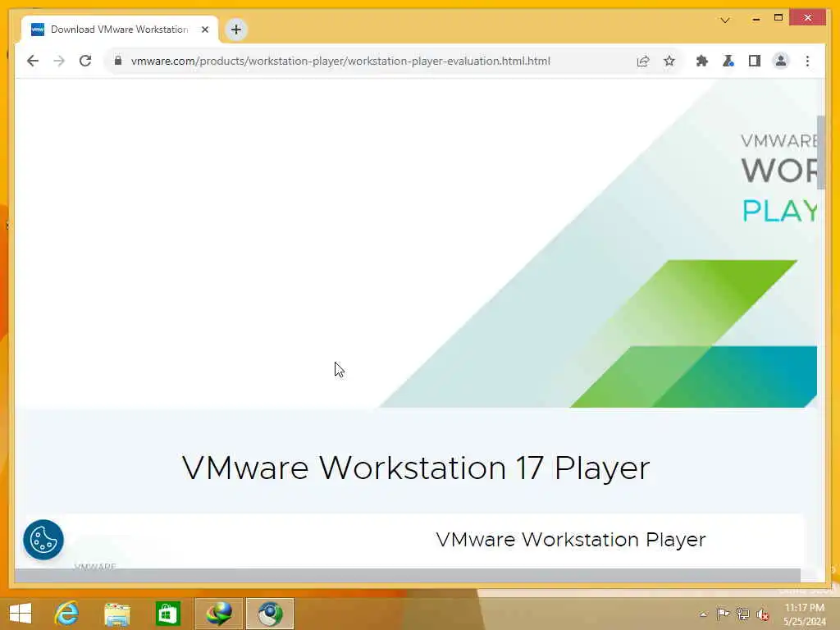Click the browser forward arrow
Image resolution: width=840 pixels, height=630 pixels.
click(x=59, y=61)
